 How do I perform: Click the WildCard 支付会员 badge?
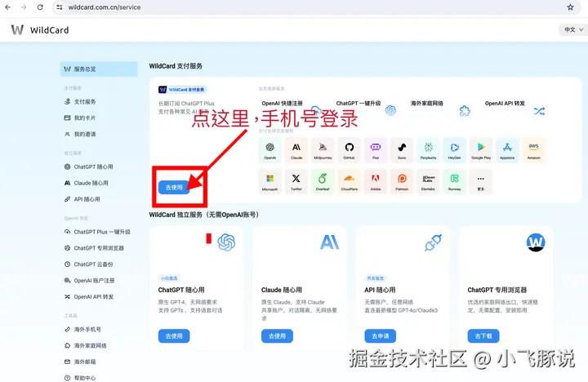tap(183, 90)
